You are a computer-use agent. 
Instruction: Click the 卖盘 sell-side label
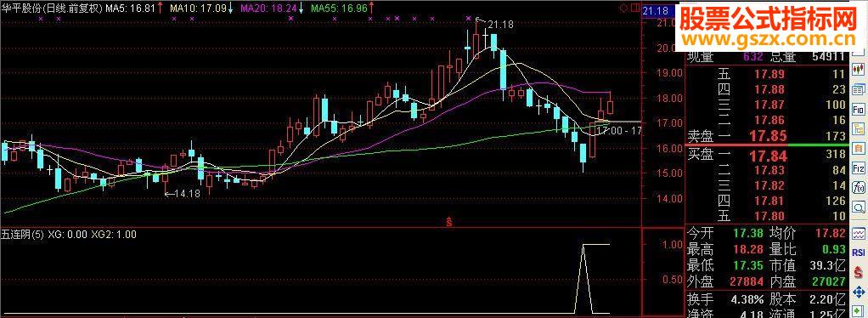click(701, 136)
